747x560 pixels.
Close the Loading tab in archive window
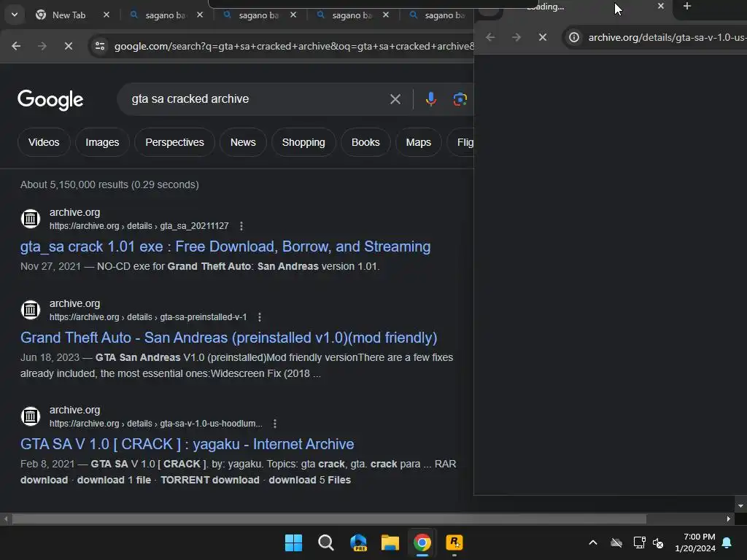pyautogui.click(x=660, y=6)
